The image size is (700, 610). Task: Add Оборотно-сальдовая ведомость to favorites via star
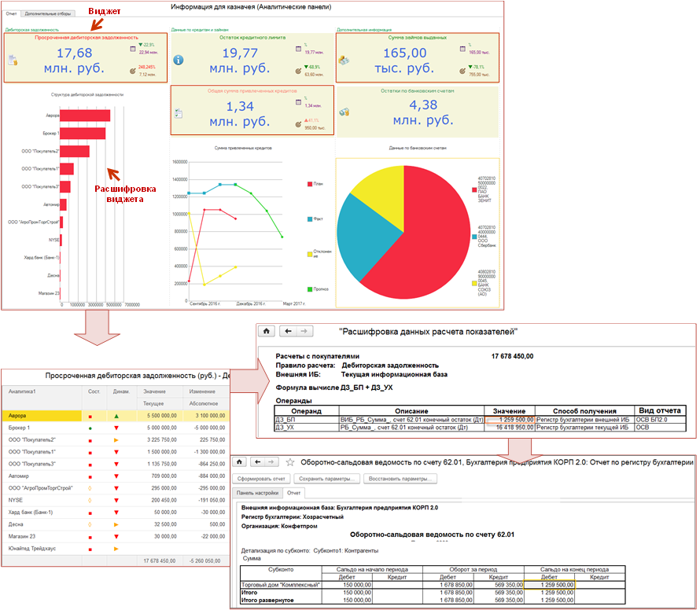click(x=290, y=462)
